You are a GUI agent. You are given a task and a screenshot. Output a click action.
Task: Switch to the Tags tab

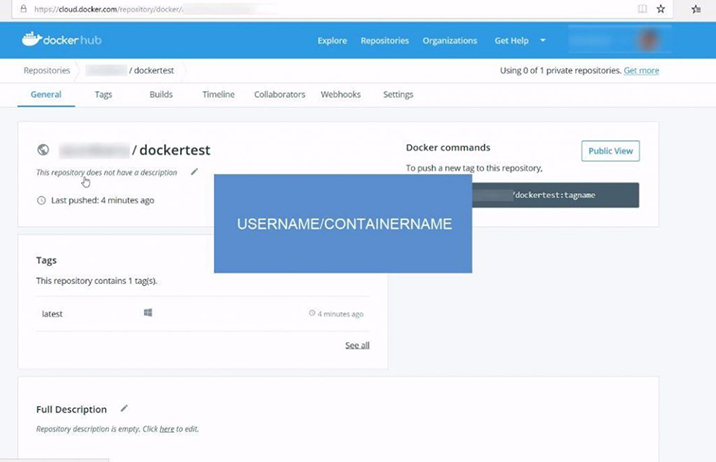click(x=103, y=95)
